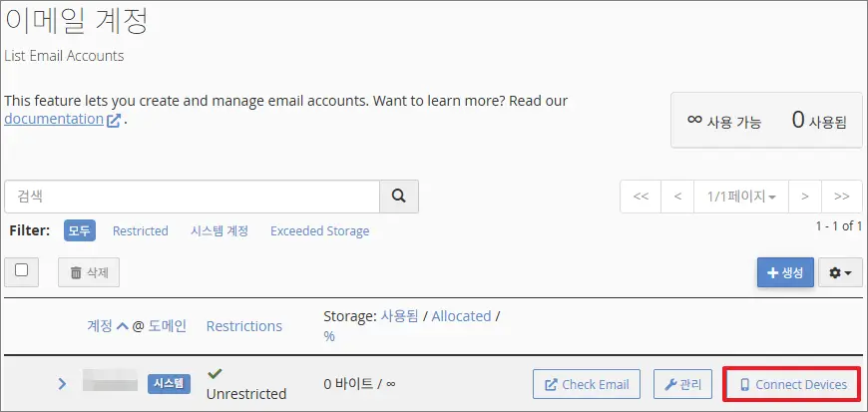Filter by 시스템 계정 accounts
This screenshot has width=868, height=412.
point(219,231)
